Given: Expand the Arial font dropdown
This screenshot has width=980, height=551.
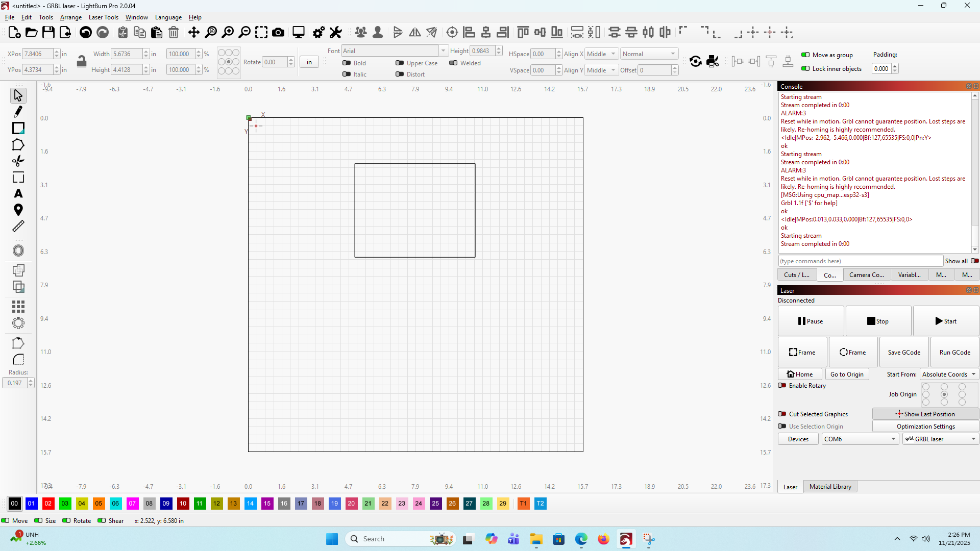Looking at the screenshot, I should (443, 51).
